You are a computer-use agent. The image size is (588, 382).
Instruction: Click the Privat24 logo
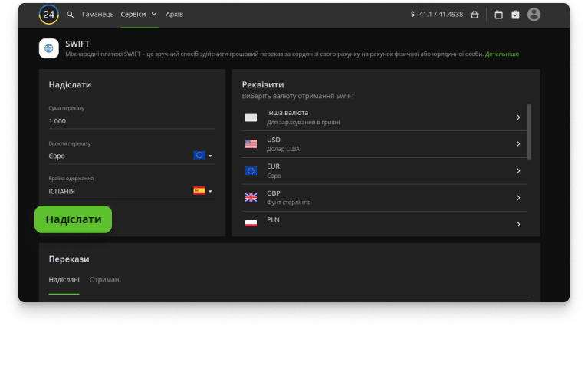point(48,15)
